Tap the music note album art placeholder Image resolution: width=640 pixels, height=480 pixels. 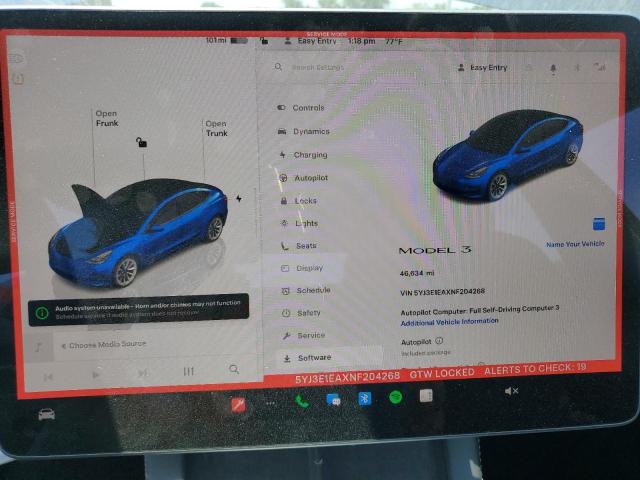click(x=39, y=347)
